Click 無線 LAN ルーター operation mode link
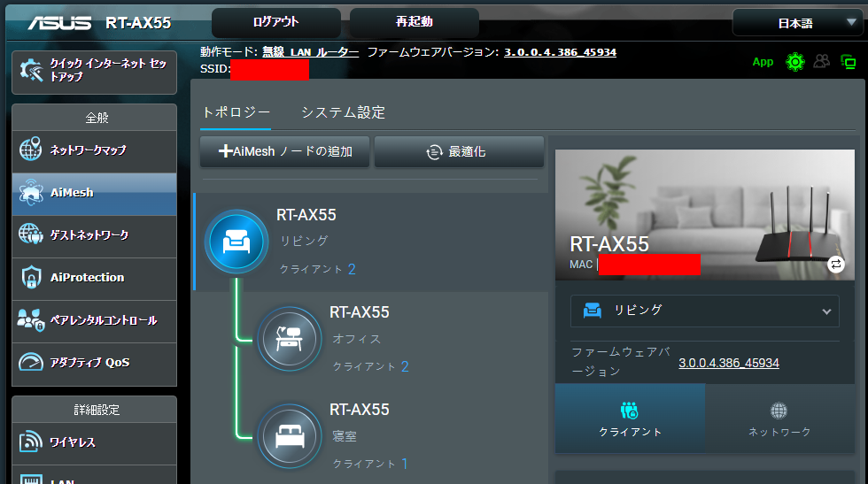Screen dimensions: 868x484 click(x=310, y=52)
